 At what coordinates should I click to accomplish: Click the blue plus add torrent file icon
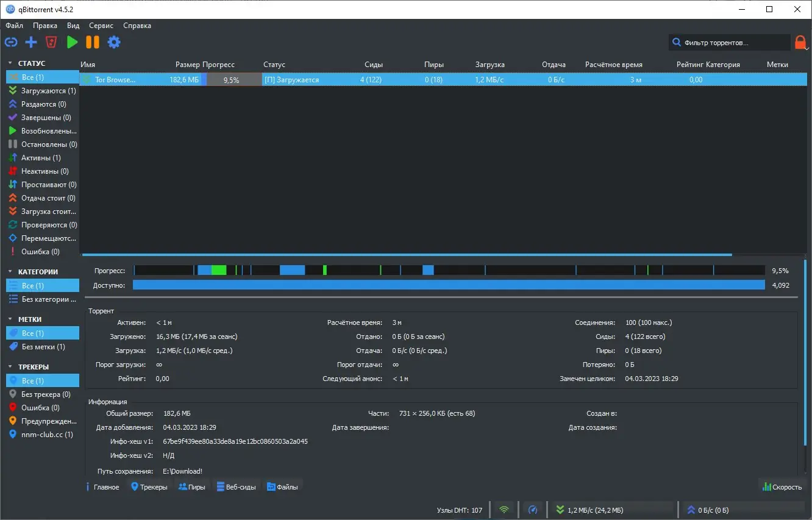pos(31,42)
